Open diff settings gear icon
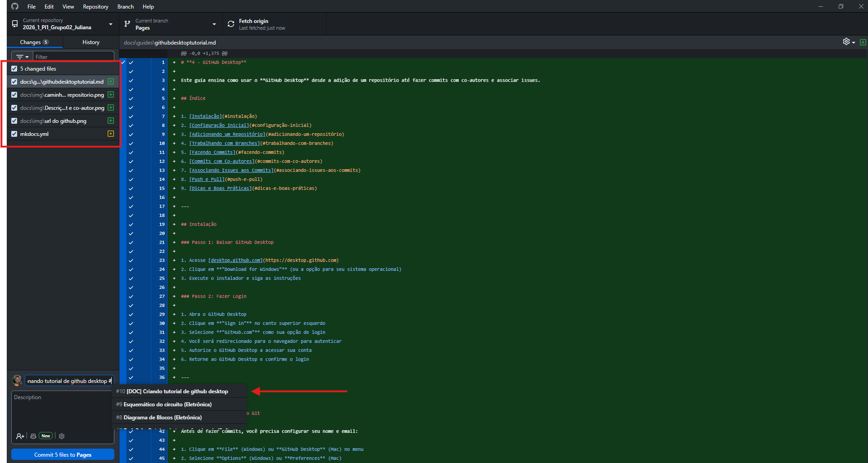Image resolution: width=868 pixels, height=463 pixels. point(846,42)
